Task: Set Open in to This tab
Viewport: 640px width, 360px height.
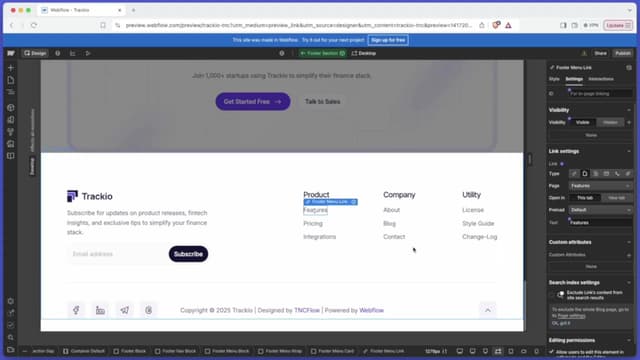Action: click(x=585, y=198)
